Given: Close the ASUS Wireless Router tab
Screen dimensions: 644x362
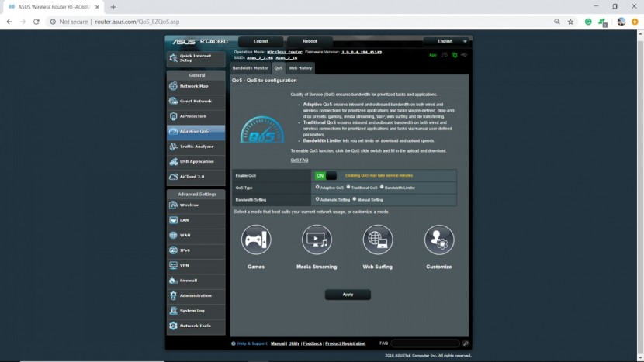Looking at the screenshot, I should click(97, 7).
